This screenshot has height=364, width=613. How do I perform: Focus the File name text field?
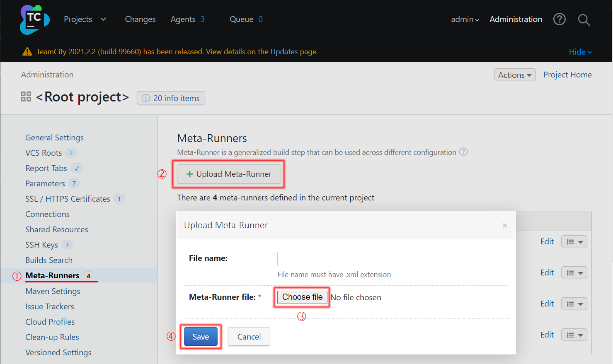tap(378, 259)
